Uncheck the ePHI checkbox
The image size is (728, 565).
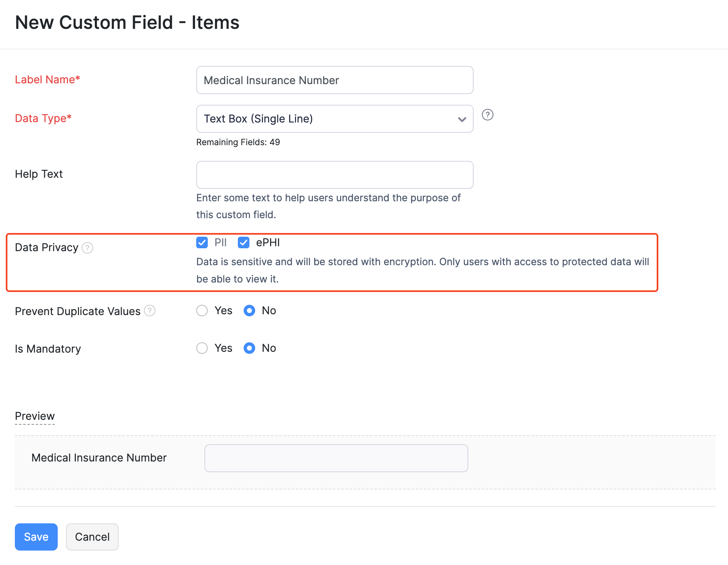pyautogui.click(x=244, y=242)
